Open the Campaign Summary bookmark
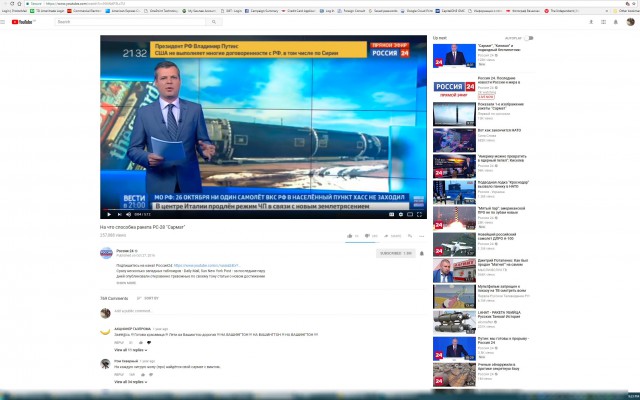The image size is (640, 400). (261, 11)
